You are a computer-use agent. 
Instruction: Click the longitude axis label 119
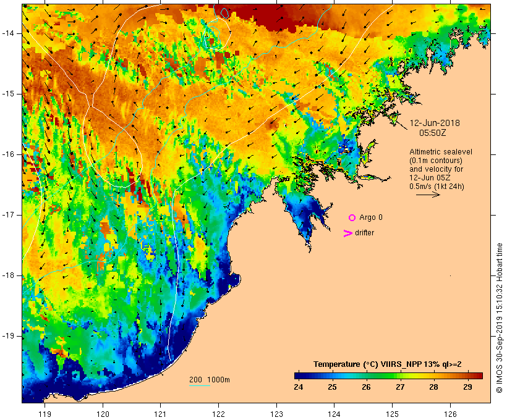(45, 414)
